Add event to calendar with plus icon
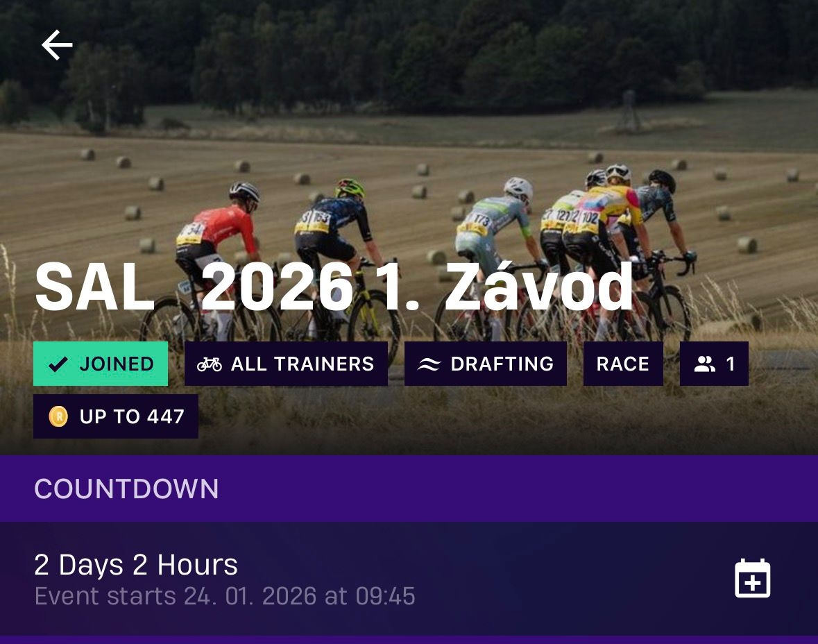This screenshot has height=644, width=818. [x=752, y=577]
